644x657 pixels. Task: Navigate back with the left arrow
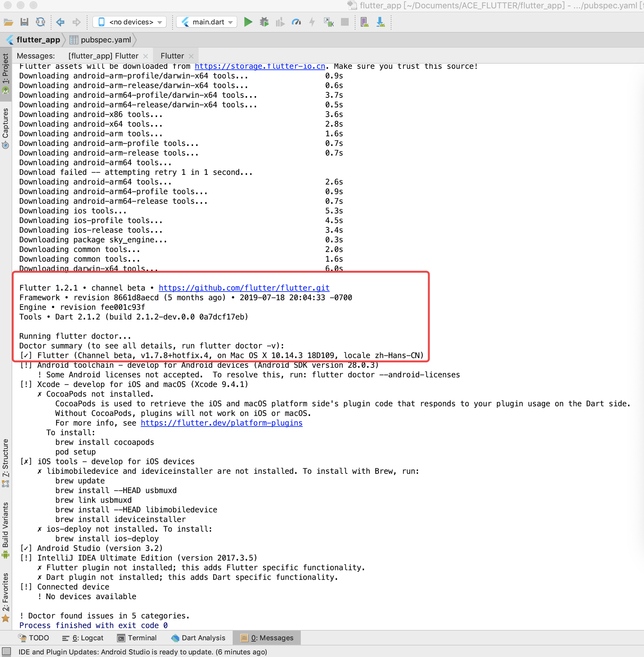tap(60, 22)
